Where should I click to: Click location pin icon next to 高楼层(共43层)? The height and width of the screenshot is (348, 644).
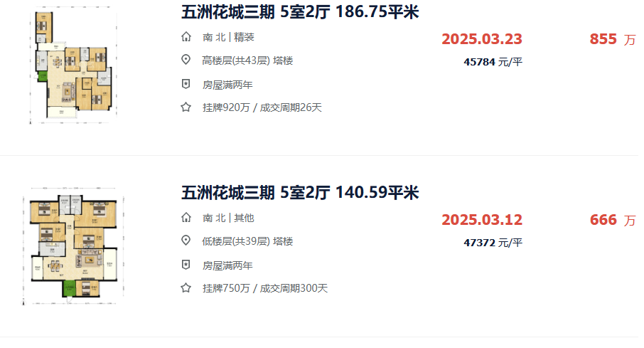click(x=186, y=60)
